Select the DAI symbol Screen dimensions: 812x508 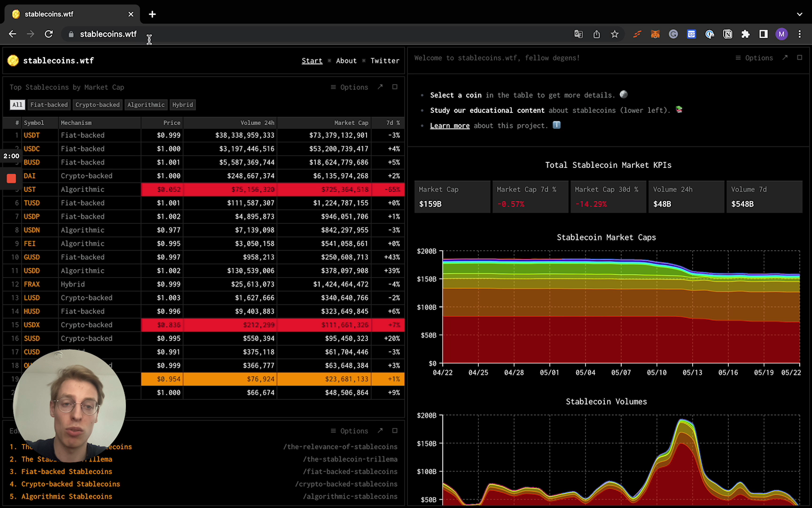(x=30, y=175)
